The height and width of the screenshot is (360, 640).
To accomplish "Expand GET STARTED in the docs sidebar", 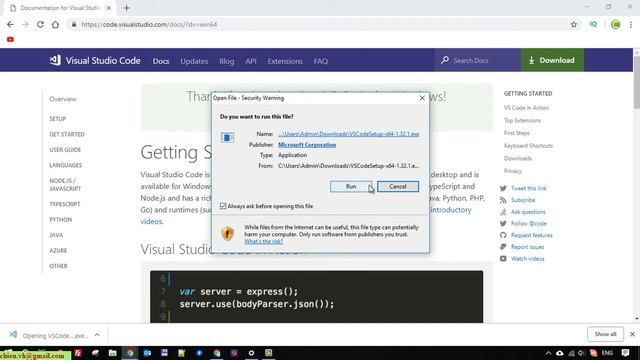I will (x=67, y=134).
